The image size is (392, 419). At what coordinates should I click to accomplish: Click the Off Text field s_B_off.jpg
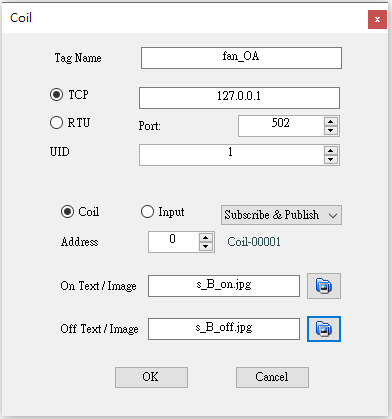224,329
